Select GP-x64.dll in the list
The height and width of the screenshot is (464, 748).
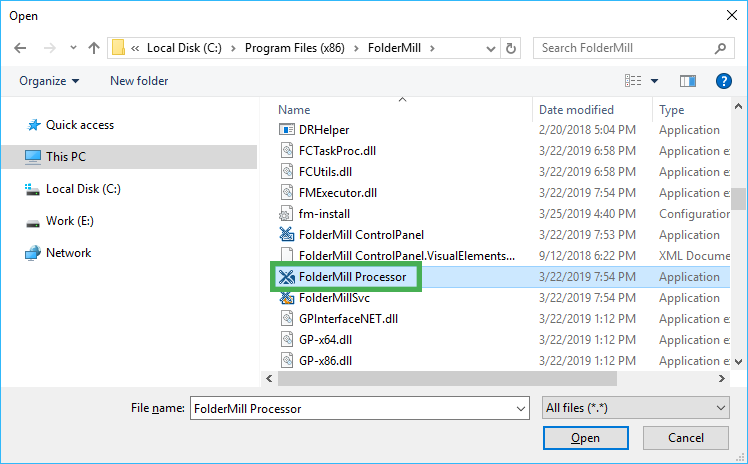point(325,340)
